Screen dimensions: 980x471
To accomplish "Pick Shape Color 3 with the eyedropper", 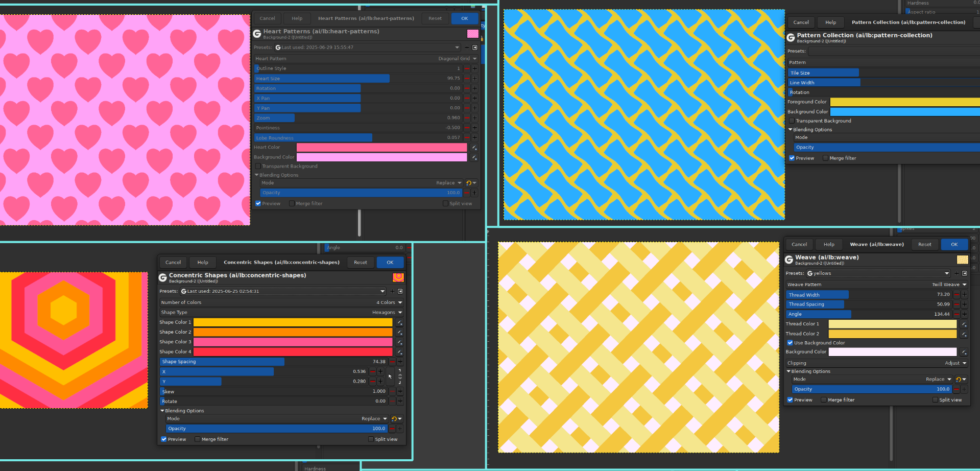I will click(x=399, y=342).
